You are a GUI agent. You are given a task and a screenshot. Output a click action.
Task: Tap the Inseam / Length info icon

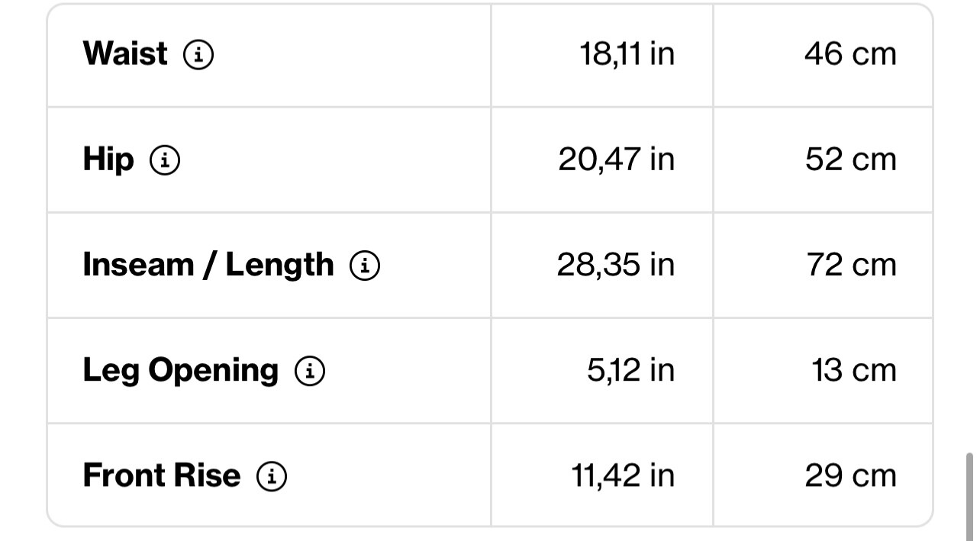365,266
